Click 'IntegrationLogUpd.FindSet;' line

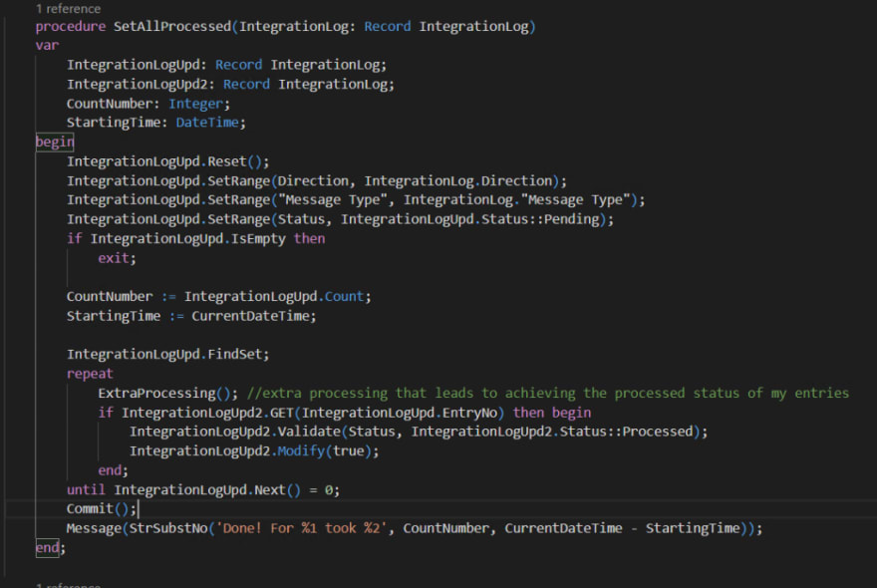click(x=167, y=354)
